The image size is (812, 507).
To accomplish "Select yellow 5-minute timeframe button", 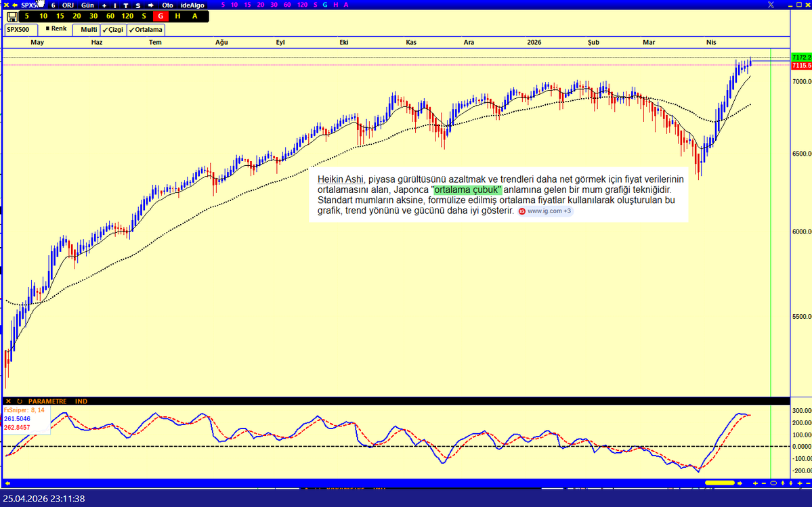I will pos(27,16).
